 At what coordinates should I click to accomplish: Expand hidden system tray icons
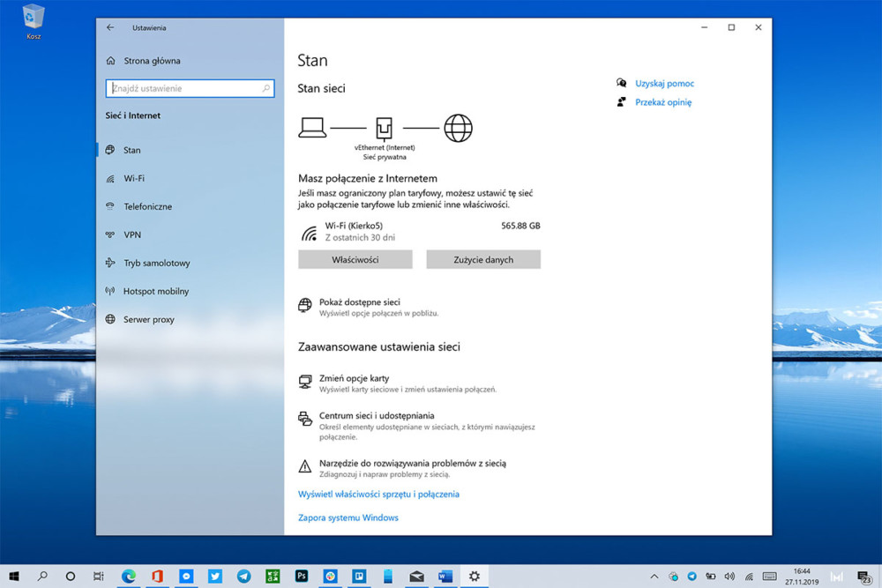[x=654, y=577]
